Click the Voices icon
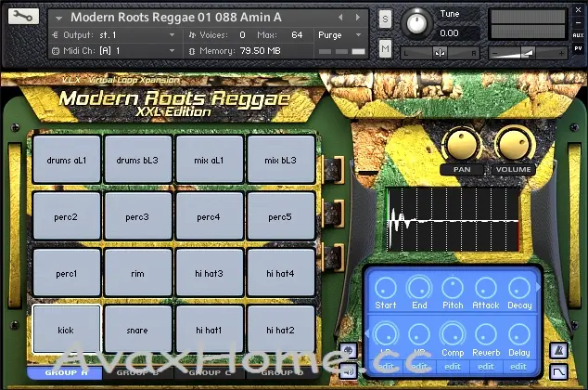 192,35
